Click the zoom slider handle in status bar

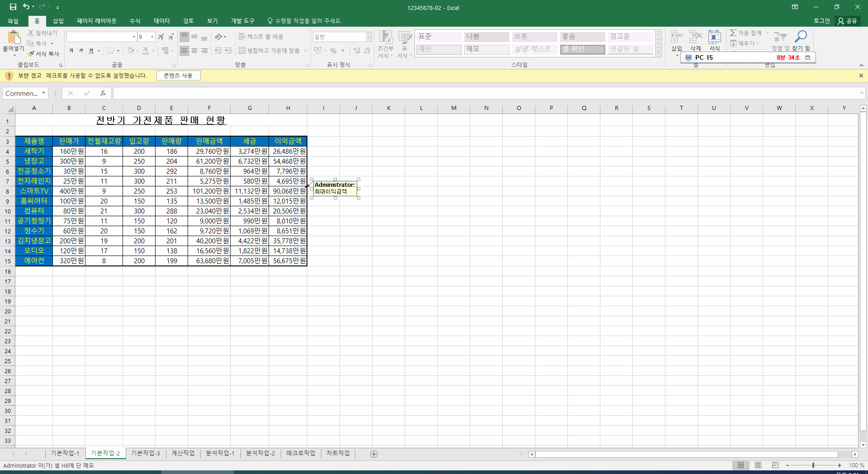point(813,465)
